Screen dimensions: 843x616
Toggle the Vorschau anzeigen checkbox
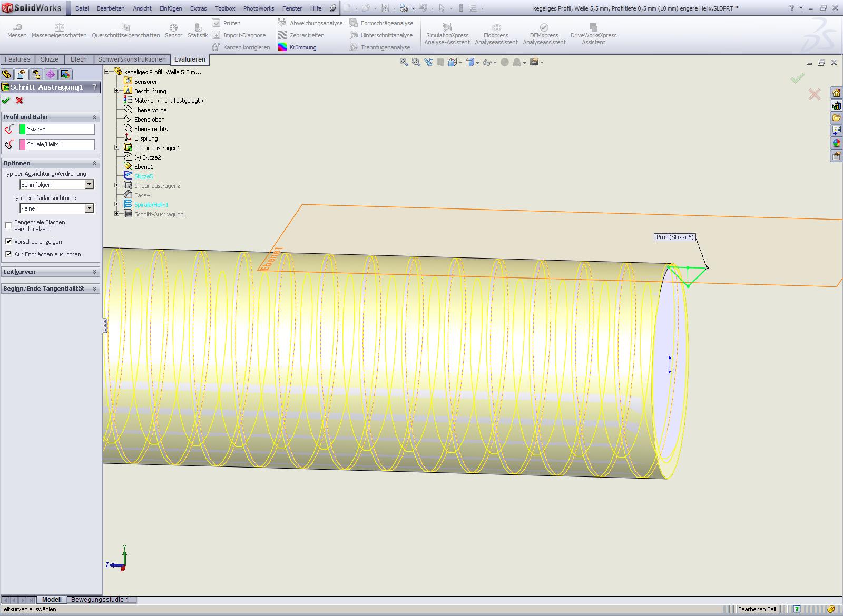pos(8,241)
